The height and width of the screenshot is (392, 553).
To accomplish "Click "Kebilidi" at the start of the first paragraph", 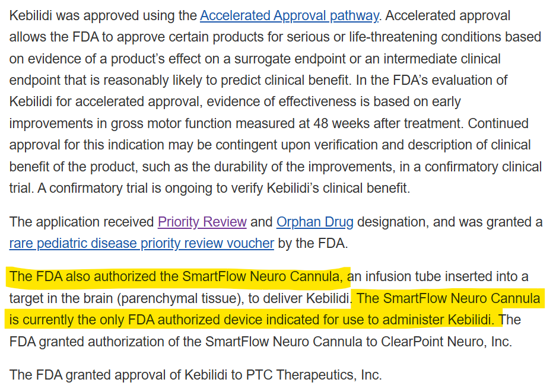I will [34, 15].
